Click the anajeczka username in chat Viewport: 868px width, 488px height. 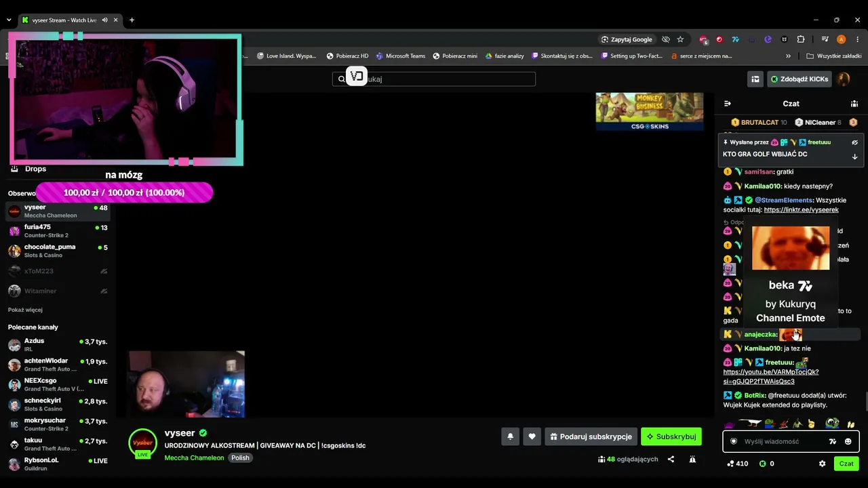(760, 334)
